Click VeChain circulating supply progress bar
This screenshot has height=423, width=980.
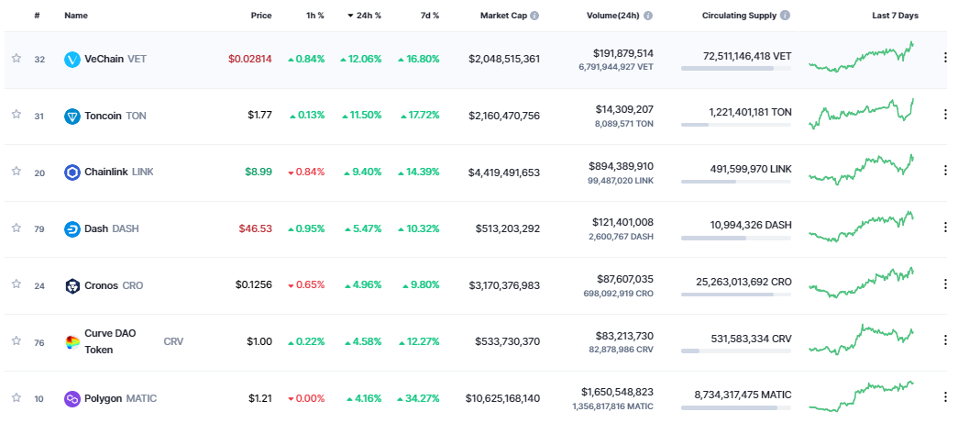(735, 68)
